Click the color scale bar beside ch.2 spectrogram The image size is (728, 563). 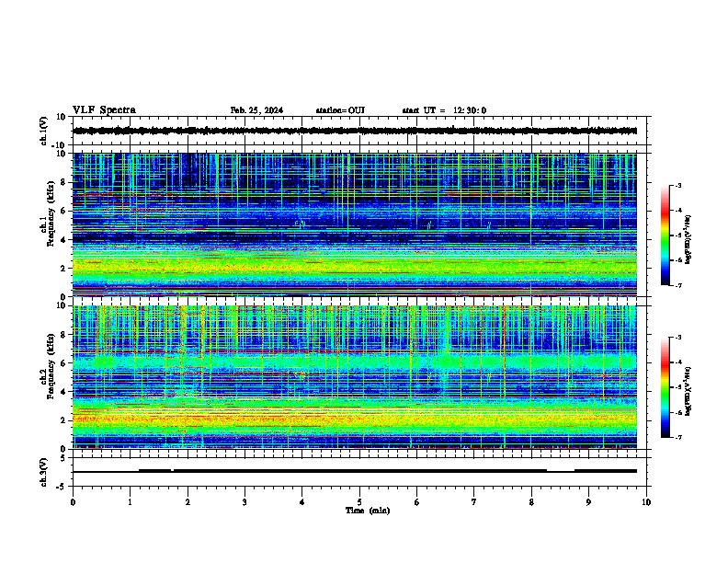click(x=665, y=387)
